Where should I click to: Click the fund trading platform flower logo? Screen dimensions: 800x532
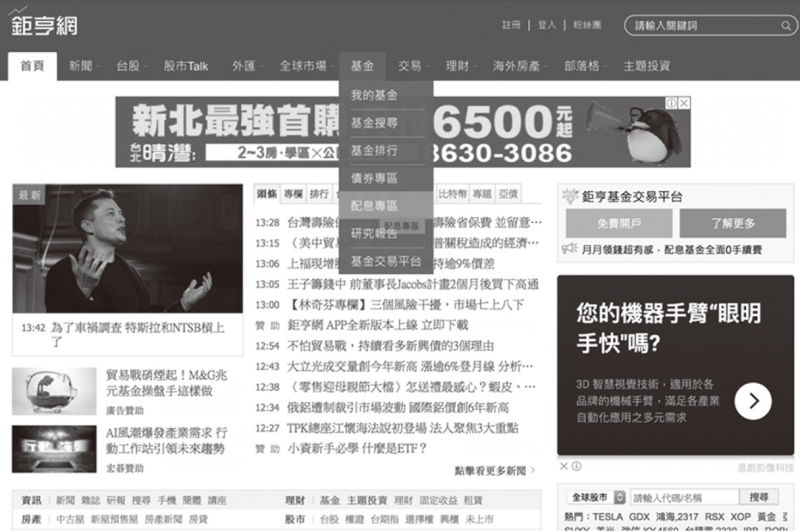pos(570,196)
